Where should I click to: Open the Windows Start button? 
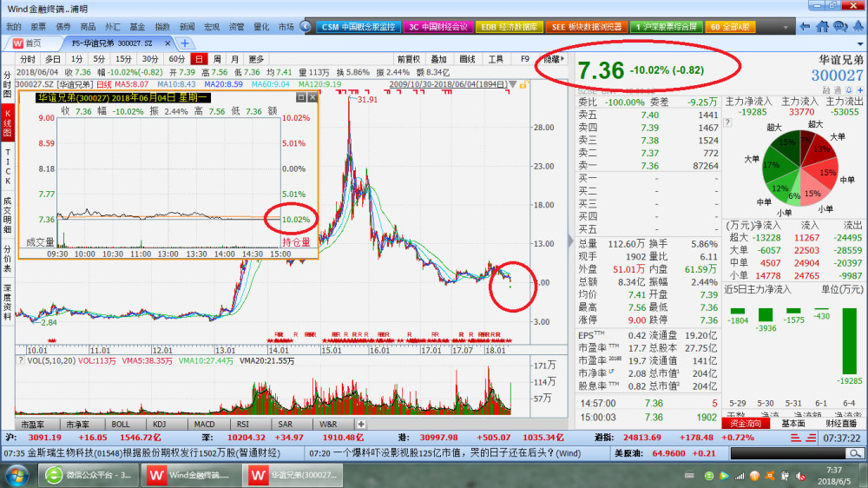click(17, 476)
